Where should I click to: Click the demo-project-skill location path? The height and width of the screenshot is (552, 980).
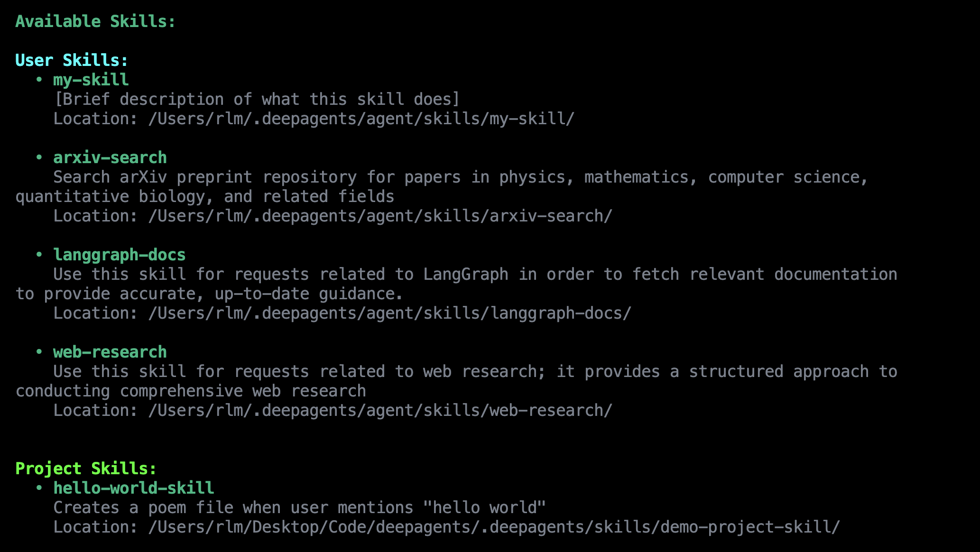pos(494,527)
